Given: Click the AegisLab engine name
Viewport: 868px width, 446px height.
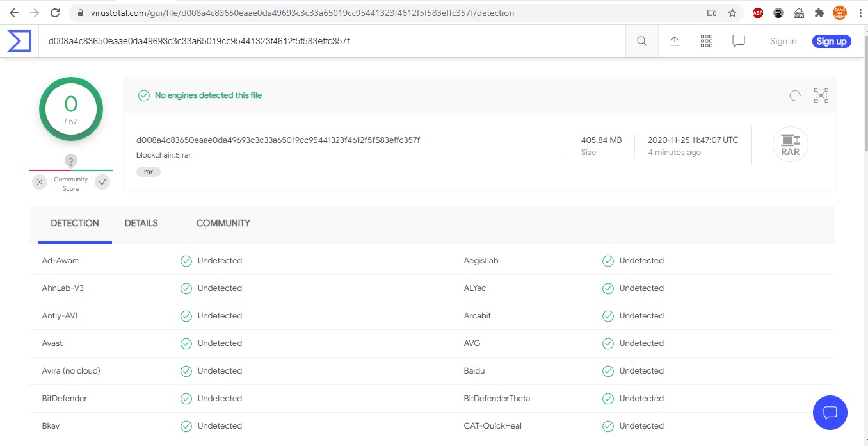Looking at the screenshot, I should coord(481,261).
